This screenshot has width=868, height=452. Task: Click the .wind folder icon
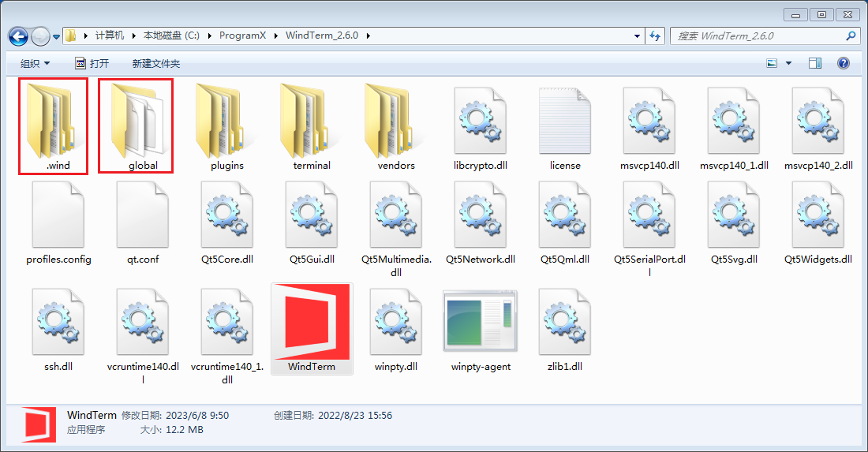coord(53,120)
